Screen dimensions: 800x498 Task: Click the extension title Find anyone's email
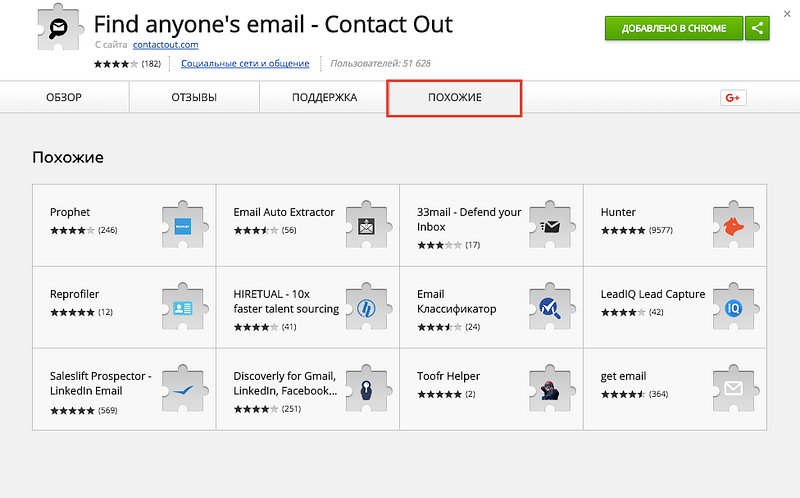coord(273,24)
